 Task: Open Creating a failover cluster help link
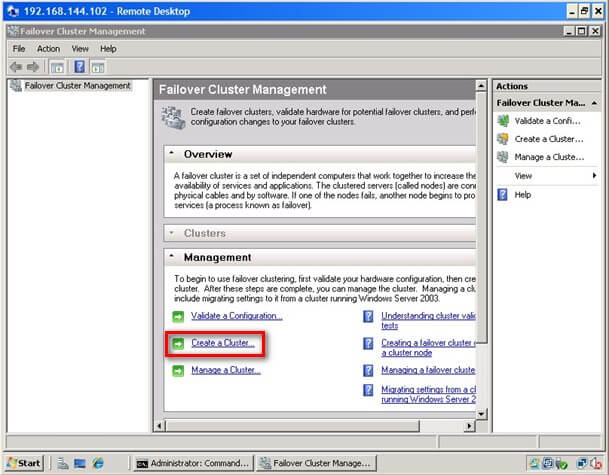point(428,348)
